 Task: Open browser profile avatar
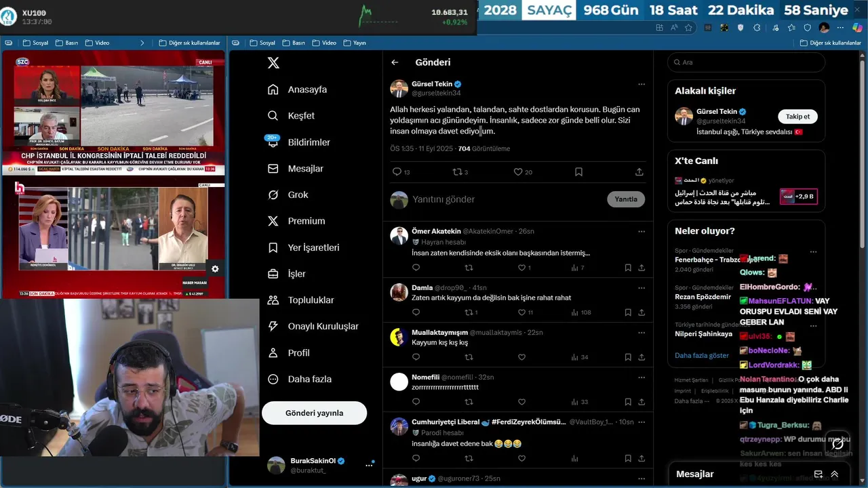click(x=824, y=28)
